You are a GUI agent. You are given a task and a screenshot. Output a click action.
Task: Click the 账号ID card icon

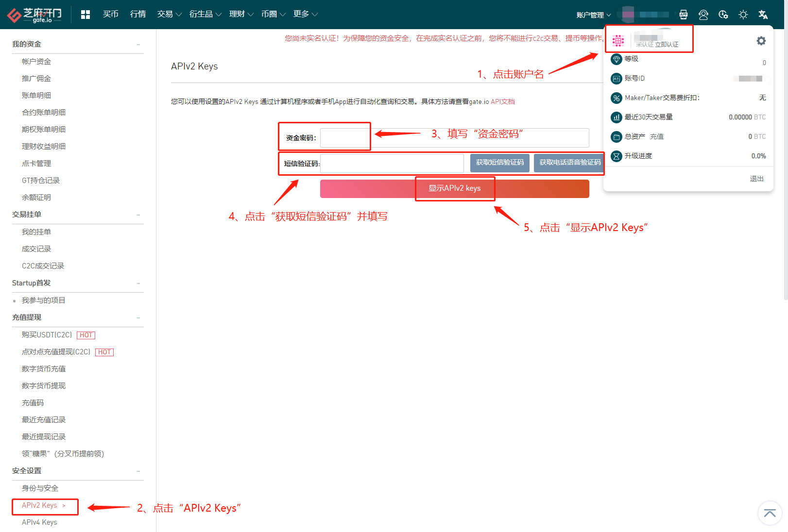(617, 79)
